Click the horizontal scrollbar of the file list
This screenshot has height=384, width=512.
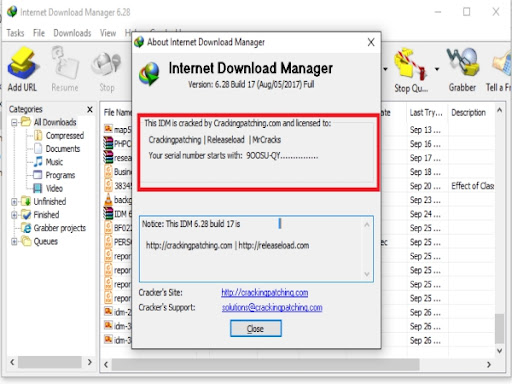[x=297, y=364]
